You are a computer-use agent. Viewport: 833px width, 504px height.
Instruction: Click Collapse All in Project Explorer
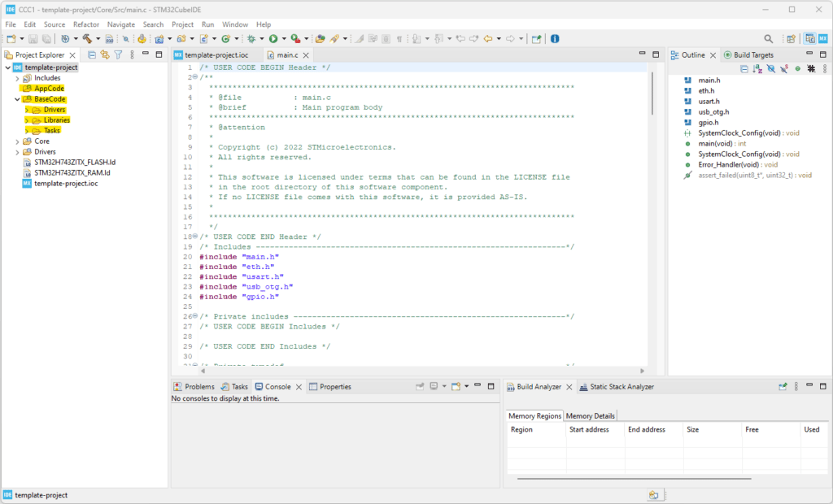click(91, 54)
